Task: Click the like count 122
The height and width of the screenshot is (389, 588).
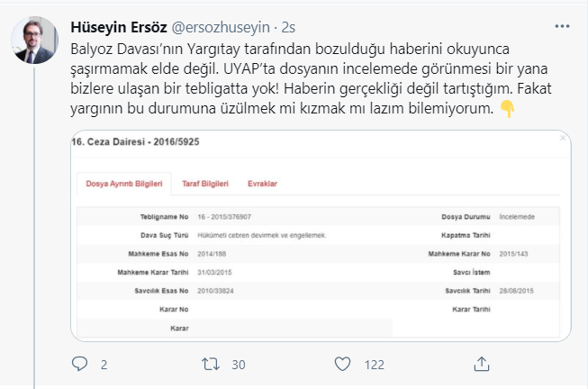Action: pos(374,365)
